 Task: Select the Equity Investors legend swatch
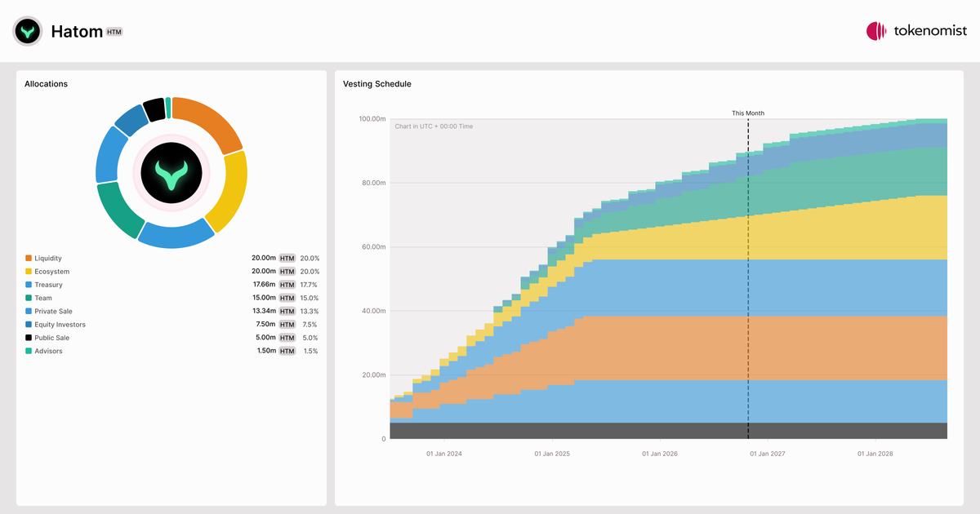pyautogui.click(x=29, y=325)
